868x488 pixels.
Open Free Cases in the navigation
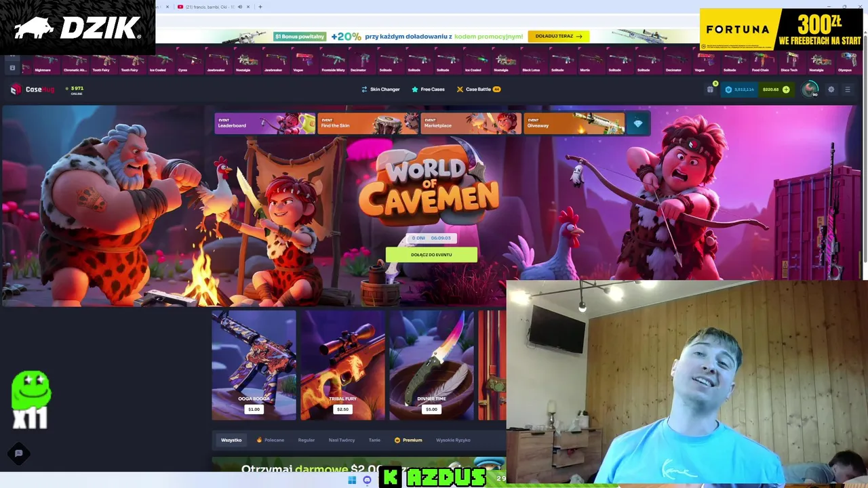click(428, 89)
